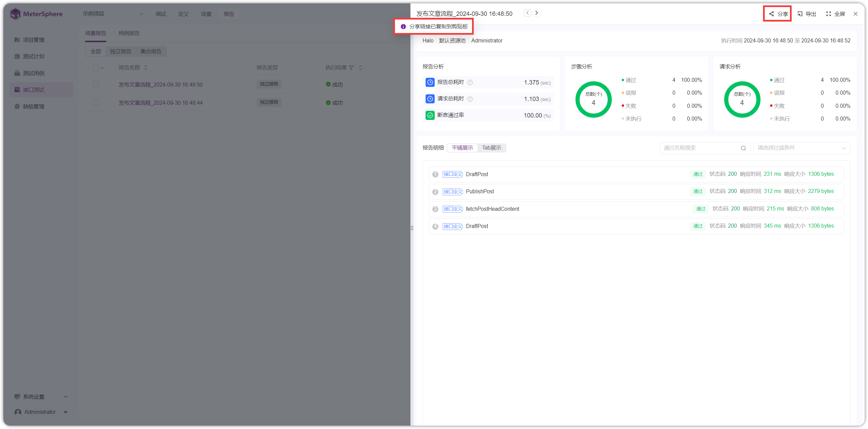868x429 pixels.
Task: Open Administrator user menu
Action: pos(41,412)
